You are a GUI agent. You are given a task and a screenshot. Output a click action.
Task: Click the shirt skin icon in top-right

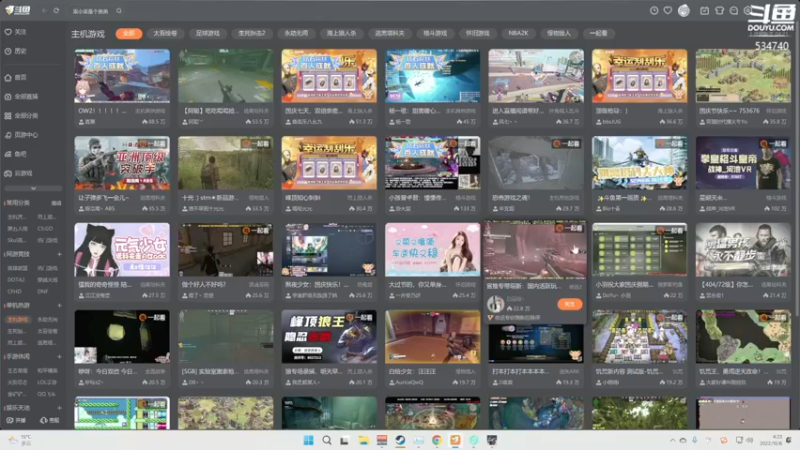coord(719,11)
